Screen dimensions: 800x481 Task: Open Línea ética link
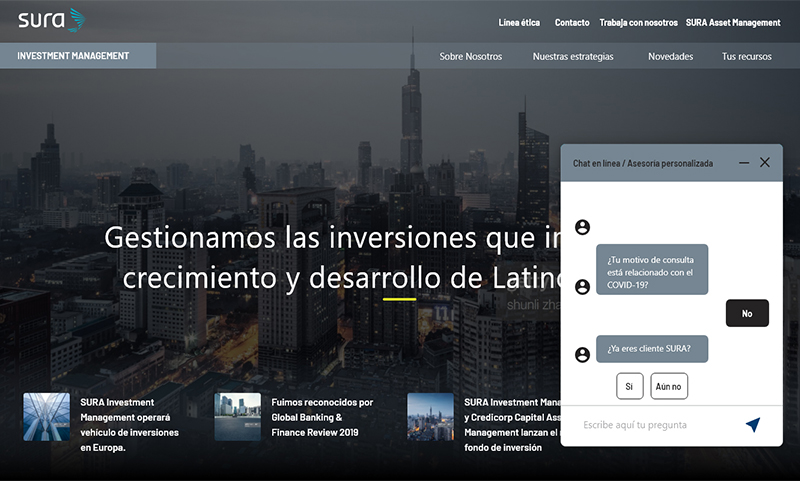tap(519, 22)
